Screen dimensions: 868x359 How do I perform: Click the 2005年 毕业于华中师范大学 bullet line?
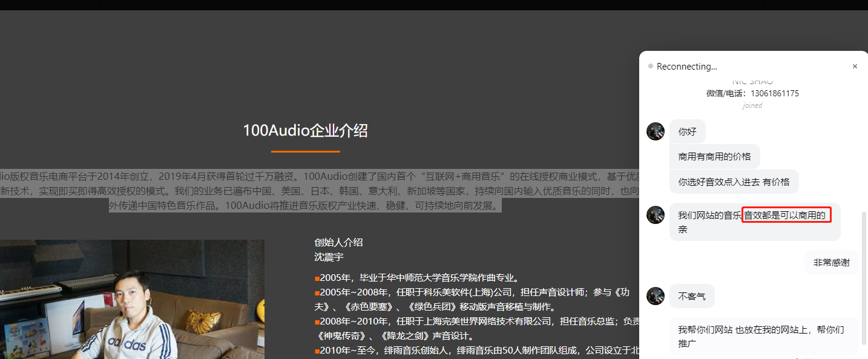(417, 278)
